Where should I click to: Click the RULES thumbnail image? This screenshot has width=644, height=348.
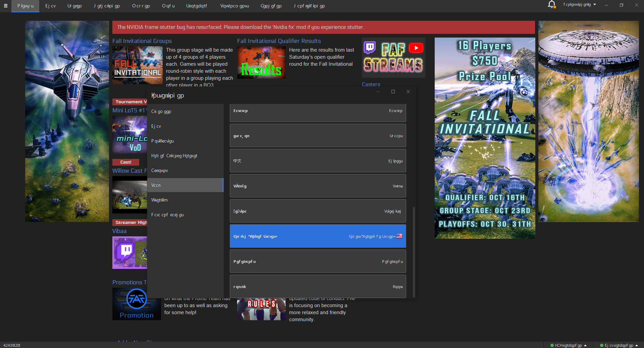click(261, 309)
